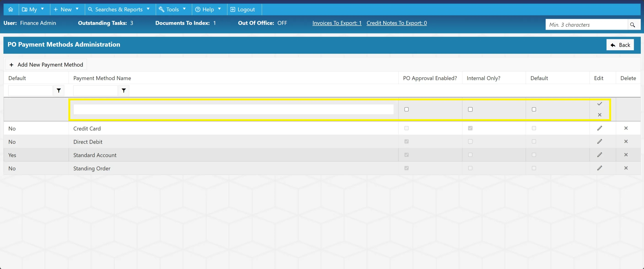This screenshot has height=269, width=644.
Task: Toggle Direct Debit Default checkbox
Action: click(534, 141)
